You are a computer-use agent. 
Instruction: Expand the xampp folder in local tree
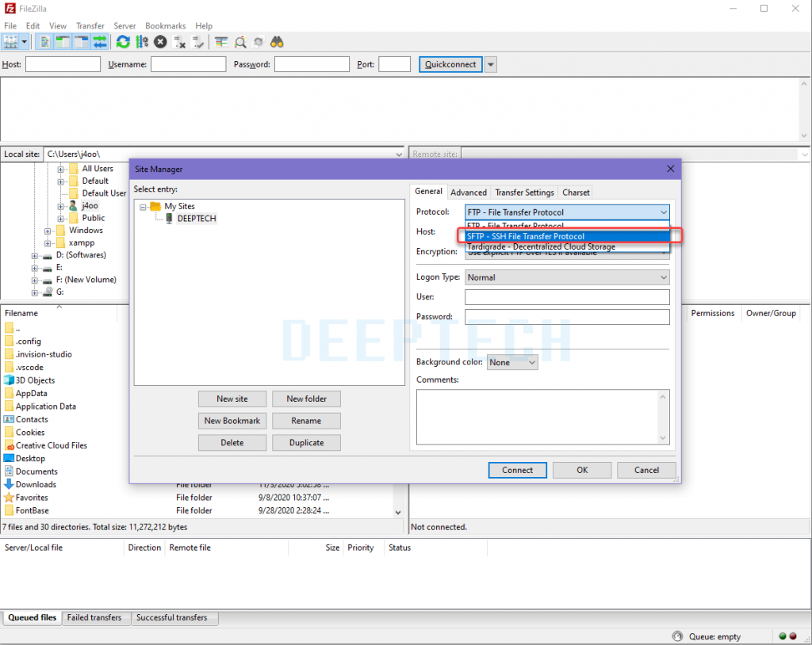tap(48, 243)
